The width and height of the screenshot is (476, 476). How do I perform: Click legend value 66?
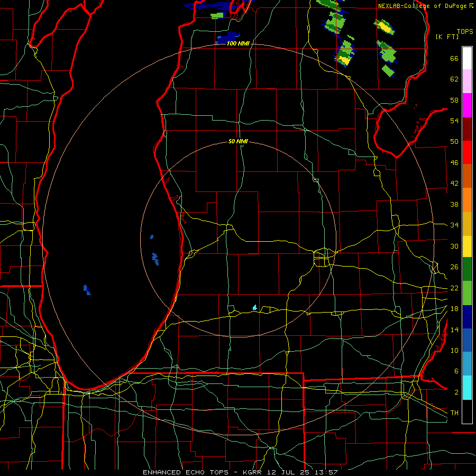[454, 59]
